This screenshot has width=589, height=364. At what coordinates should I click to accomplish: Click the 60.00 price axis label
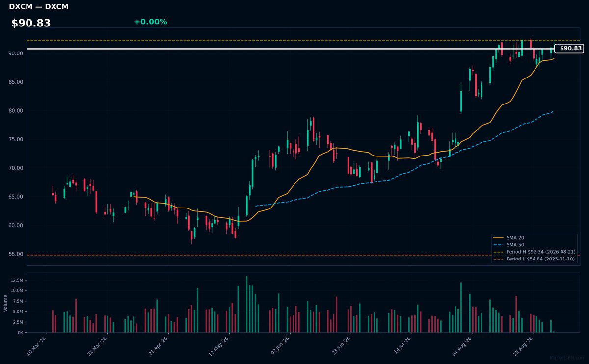(16, 226)
